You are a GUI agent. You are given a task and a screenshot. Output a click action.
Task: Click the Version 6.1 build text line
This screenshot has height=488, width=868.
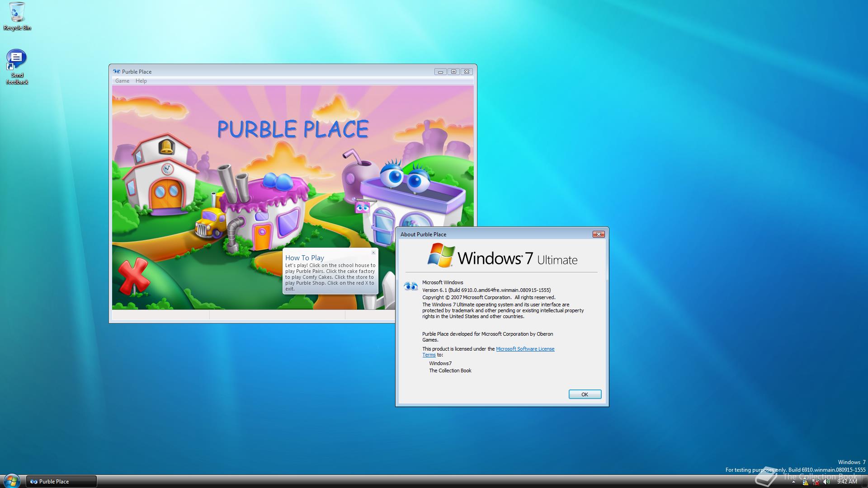pos(486,290)
